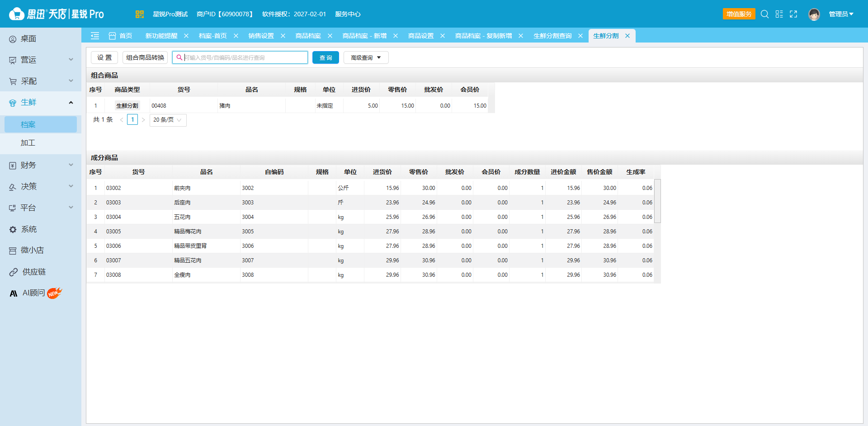Select 档案 under 生鲜 menu

[41, 124]
